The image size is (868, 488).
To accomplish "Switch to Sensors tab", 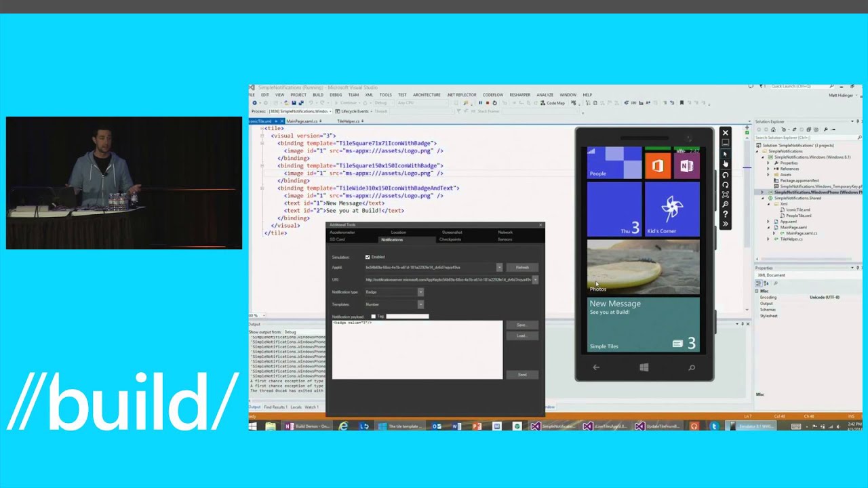I will click(x=505, y=239).
